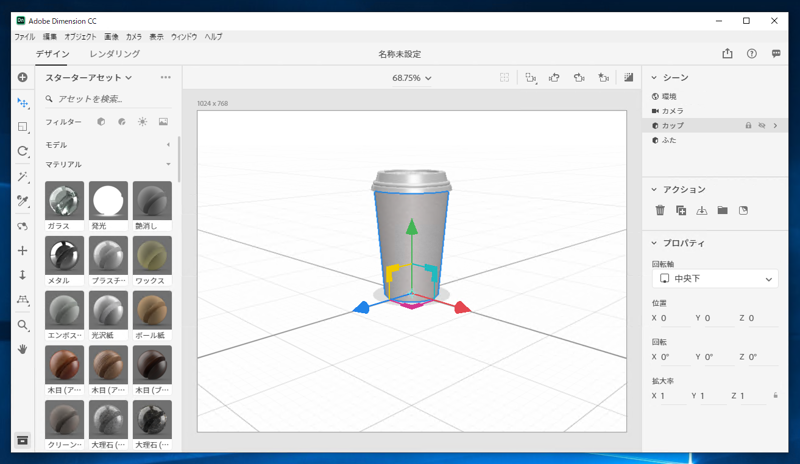Collapse the マテリアル section
The height and width of the screenshot is (464, 800).
[168, 164]
